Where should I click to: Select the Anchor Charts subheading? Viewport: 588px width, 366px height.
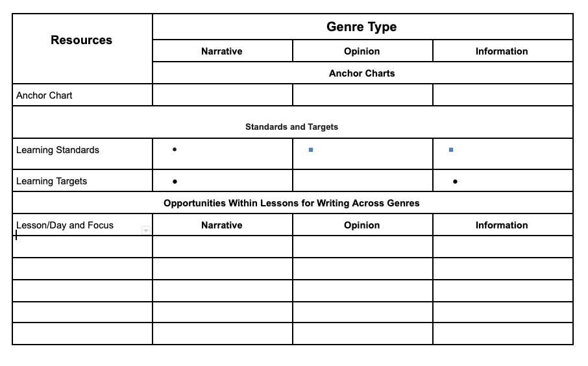pos(361,73)
